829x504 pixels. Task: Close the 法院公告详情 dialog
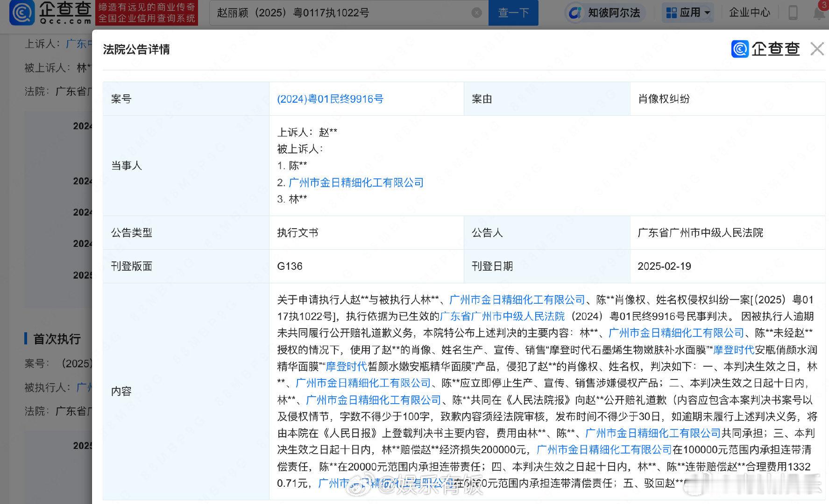[x=817, y=49]
